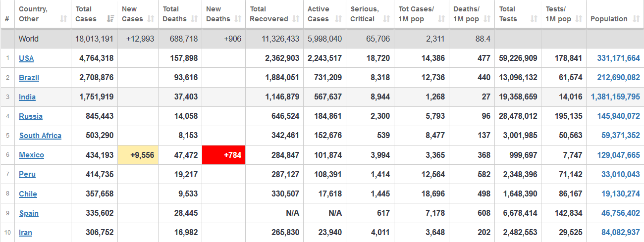Select World total cases 18,013,191

(95, 39)
